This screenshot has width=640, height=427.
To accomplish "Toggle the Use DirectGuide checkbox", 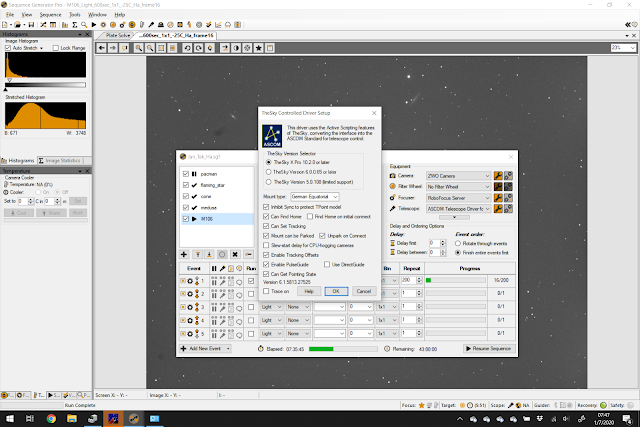I will coord(327,265).
